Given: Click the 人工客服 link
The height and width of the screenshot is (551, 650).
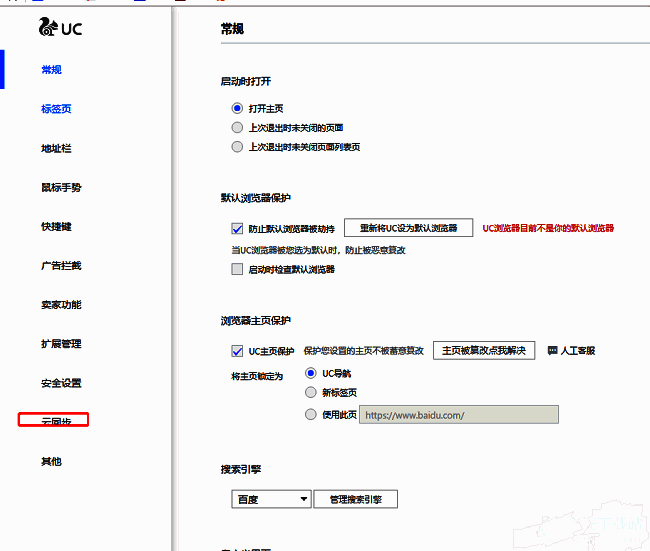Looking at the screenshot, I should pyautogui.click(x=578, y=351).
